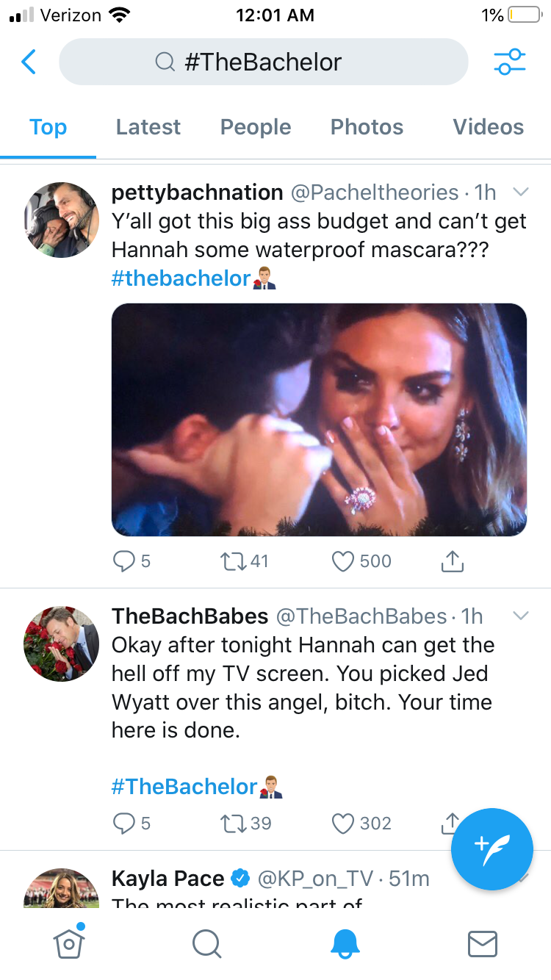Reply to pettybachnation's tweet
Screen dimensions: 551x980
123,562
